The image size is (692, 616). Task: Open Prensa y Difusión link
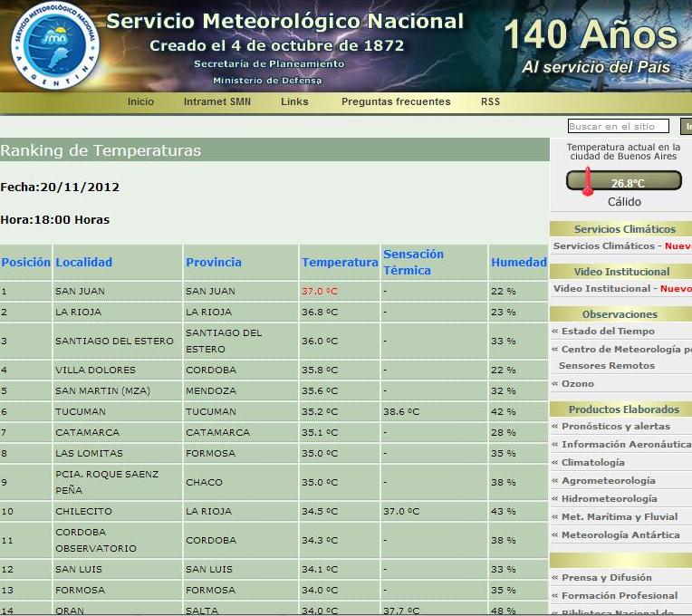coord(606,578)
